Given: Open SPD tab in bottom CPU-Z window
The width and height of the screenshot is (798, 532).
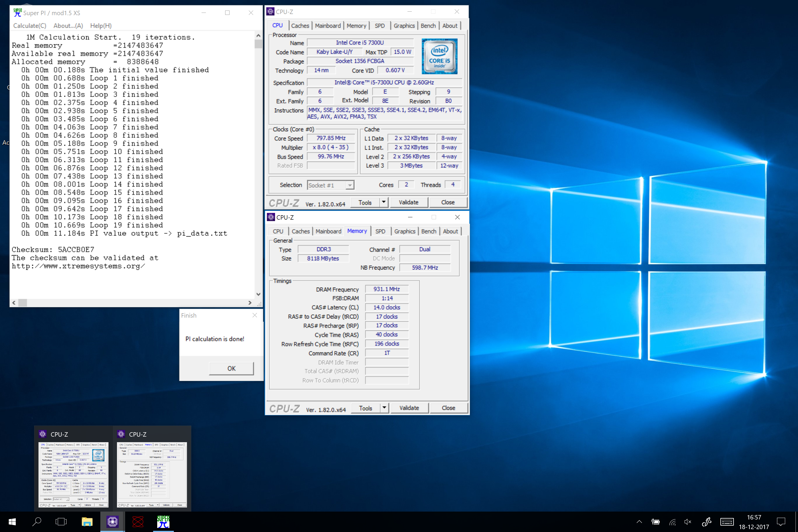Looking at the screenshot, I should (x=380, y=231).
